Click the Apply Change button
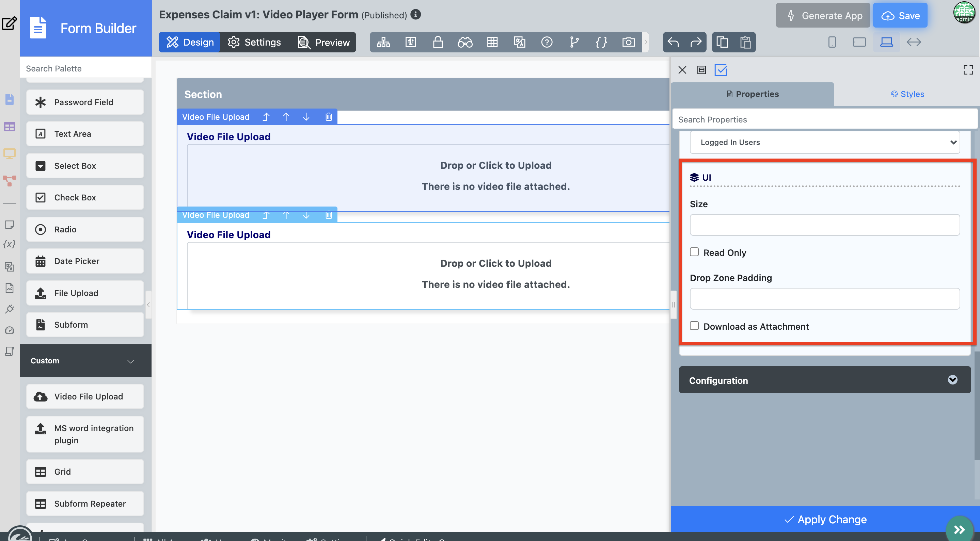The width and height of the screenshot is (980, 541). [825, 519]
